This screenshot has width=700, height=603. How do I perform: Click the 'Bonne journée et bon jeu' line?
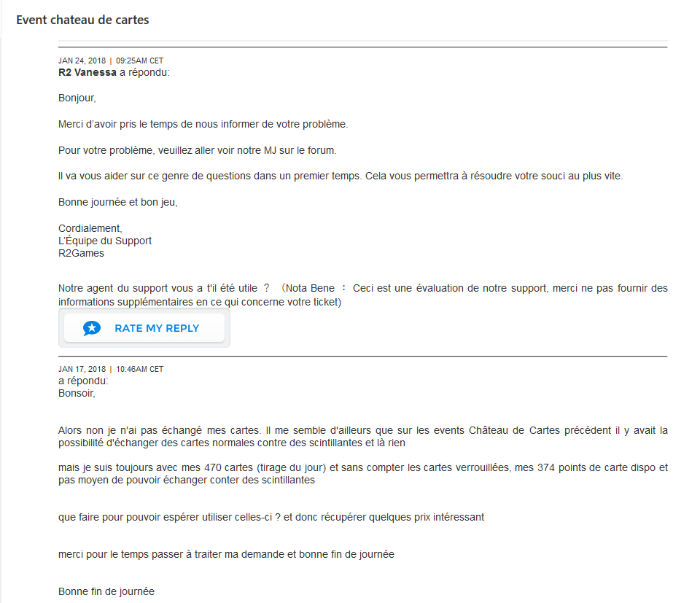118,202
